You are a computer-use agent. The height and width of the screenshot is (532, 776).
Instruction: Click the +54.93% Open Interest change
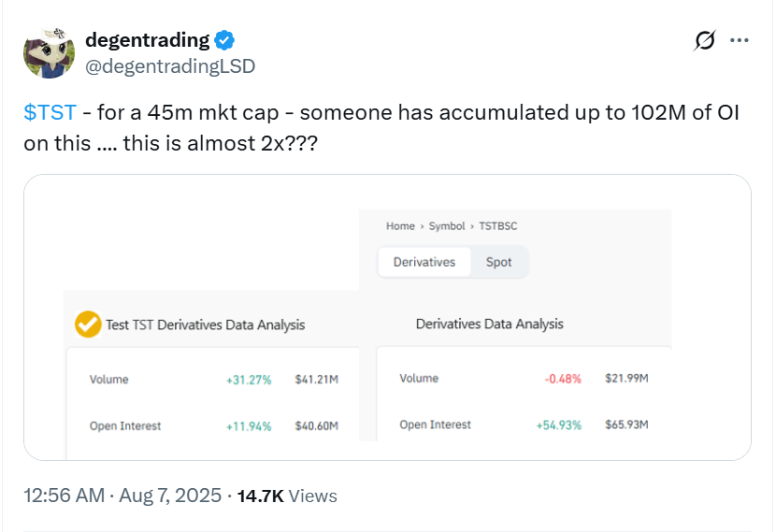point(558,425)
